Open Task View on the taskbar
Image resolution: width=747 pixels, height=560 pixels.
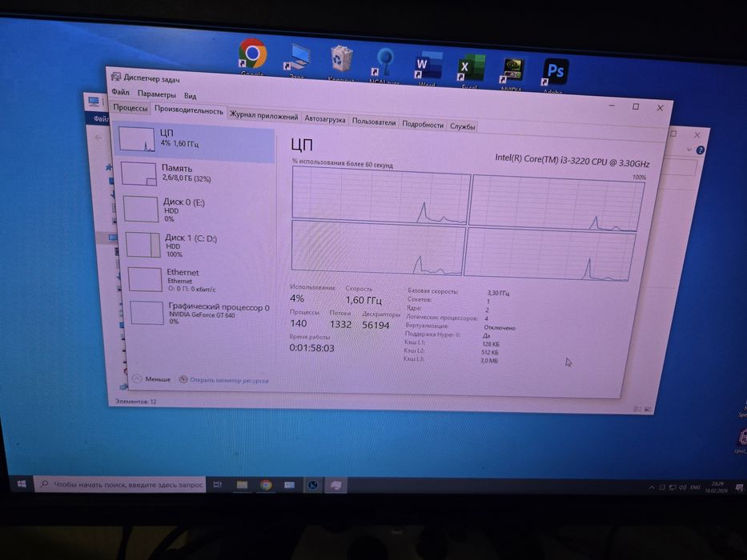217,485
